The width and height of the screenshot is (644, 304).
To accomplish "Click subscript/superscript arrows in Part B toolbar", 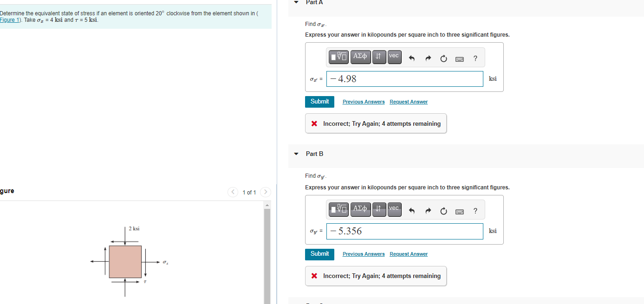I will tap(379, 209).
